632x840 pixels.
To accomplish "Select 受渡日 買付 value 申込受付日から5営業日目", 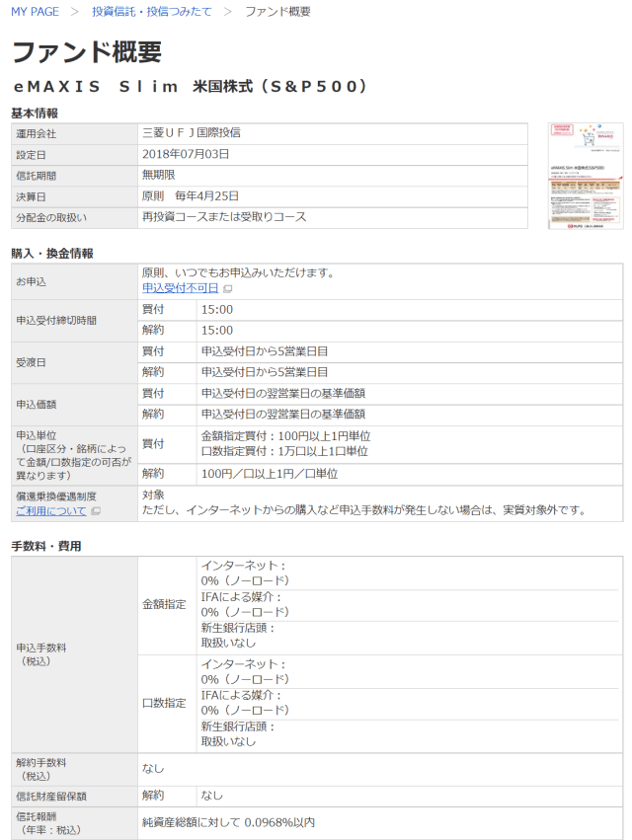I will click(x=265, y=351).
